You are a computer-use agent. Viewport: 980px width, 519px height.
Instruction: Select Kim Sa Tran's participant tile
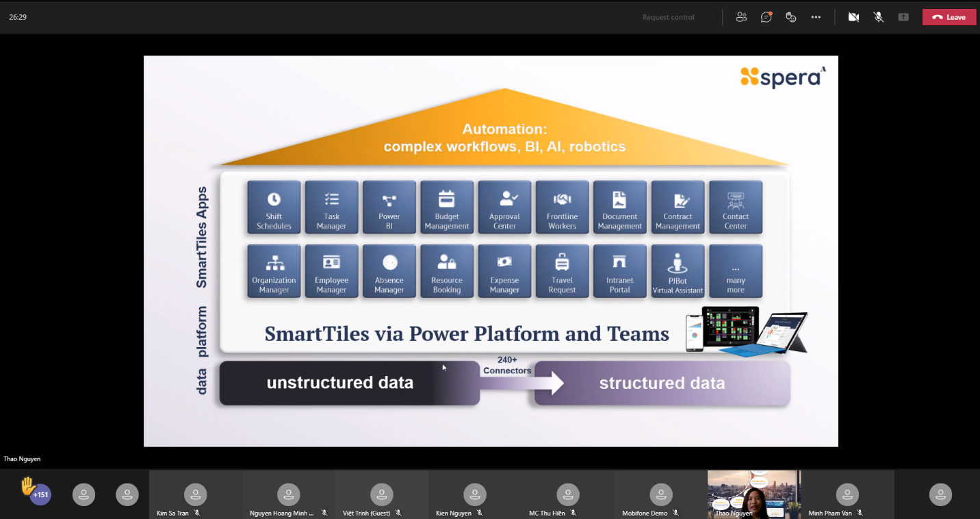pyautogui.click(x=196, y=494)
